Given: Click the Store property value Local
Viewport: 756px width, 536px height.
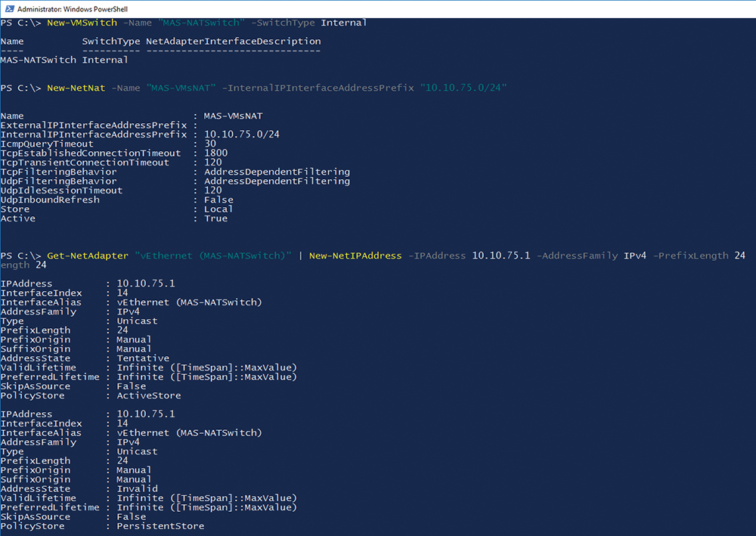Looking at the screenshot, I should coord(218,209).
